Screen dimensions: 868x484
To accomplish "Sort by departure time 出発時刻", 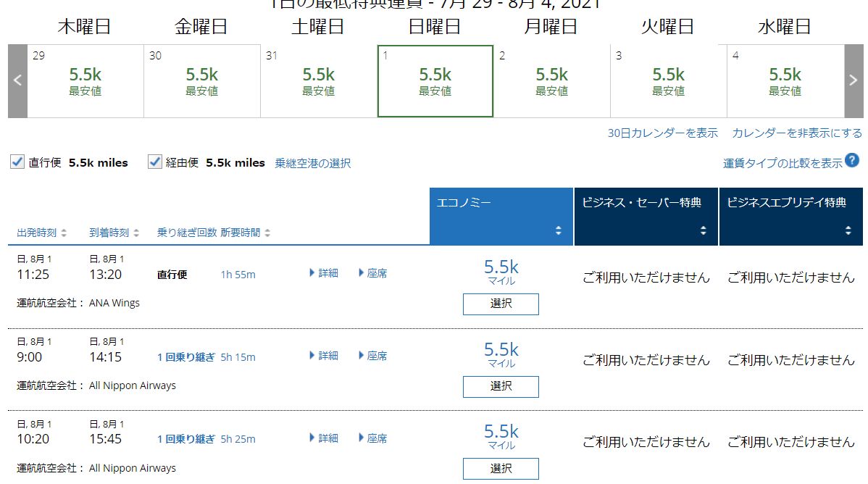I will (x=42, y=233).
